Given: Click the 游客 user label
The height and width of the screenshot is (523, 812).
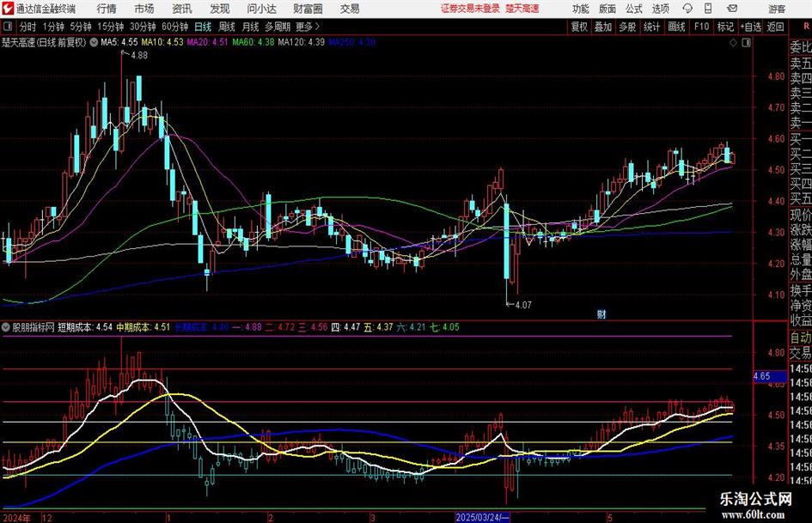Looking at the screenshot, I should (777, 9).
